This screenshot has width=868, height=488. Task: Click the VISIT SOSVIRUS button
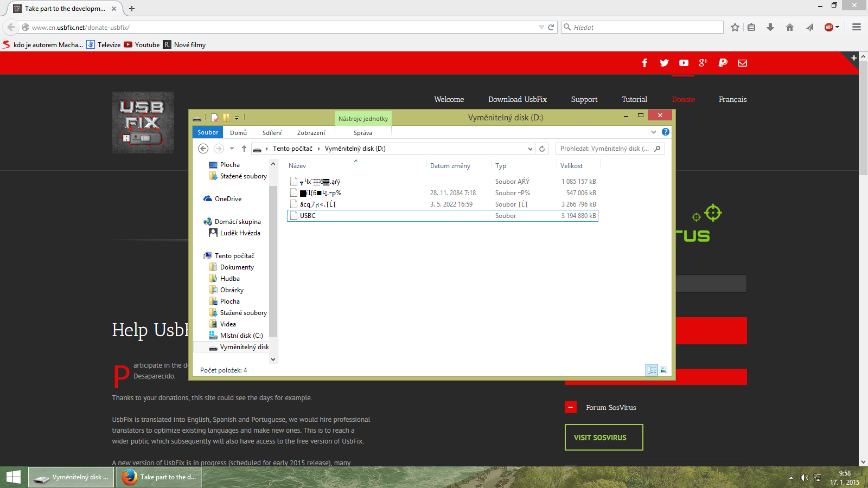pos(604,437)
